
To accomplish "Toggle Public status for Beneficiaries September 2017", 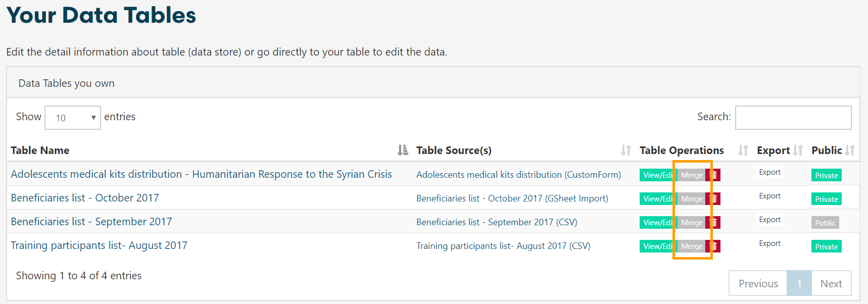I will tap(825, 223).
